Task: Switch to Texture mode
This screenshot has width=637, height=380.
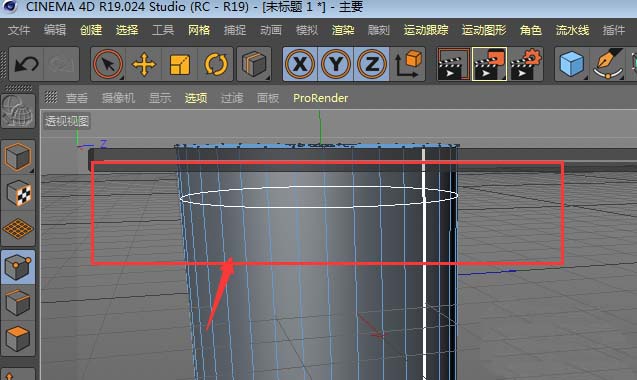Action: [x=18, y=193]
